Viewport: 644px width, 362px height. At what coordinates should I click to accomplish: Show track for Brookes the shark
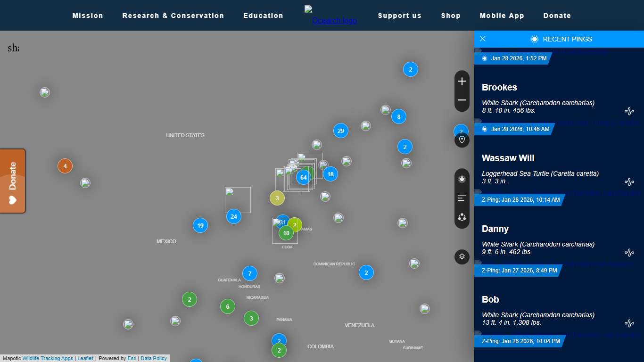pyautogui.click(x=629, y=111)
